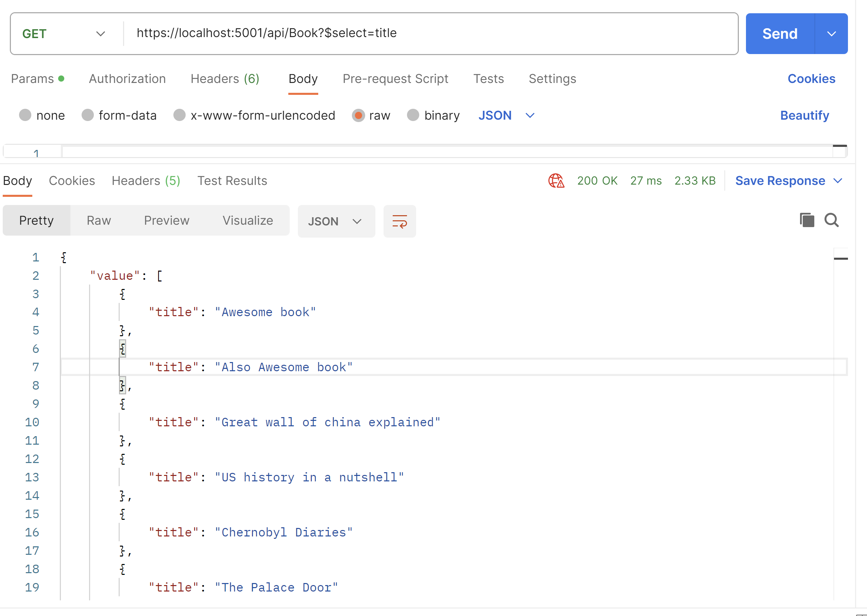This screenshot has width=867, height=616.
Task: Toggle the line wrap icon
Action: click(400, 222)
